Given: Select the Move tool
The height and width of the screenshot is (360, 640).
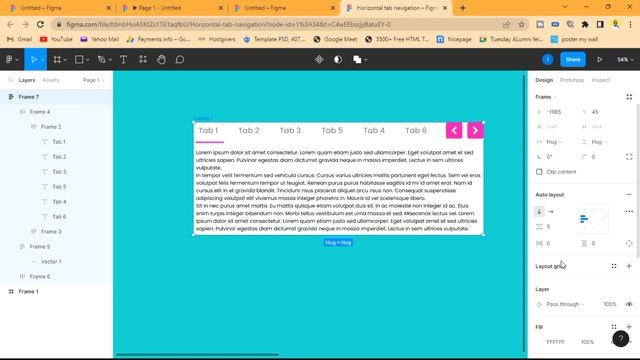Looking at the screenshot, I should click(33, 60).
